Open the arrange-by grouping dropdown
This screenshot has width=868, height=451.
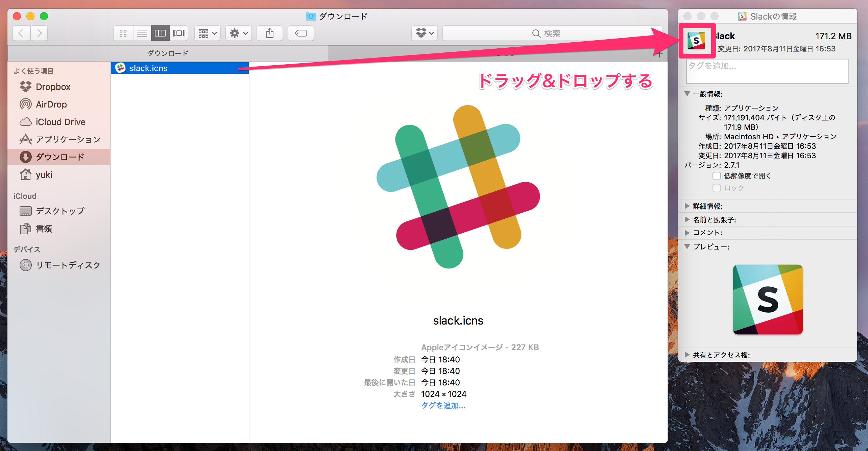(208, 33)
